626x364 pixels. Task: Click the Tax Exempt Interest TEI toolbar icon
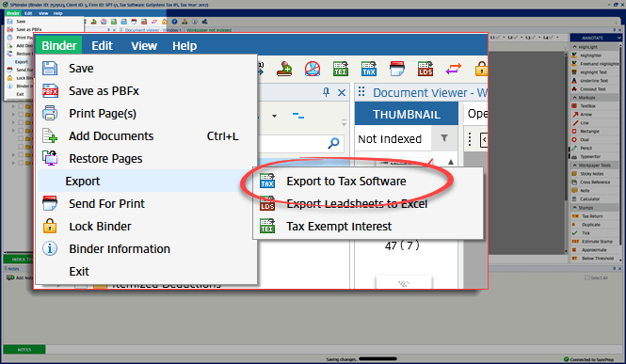(341, 69)
